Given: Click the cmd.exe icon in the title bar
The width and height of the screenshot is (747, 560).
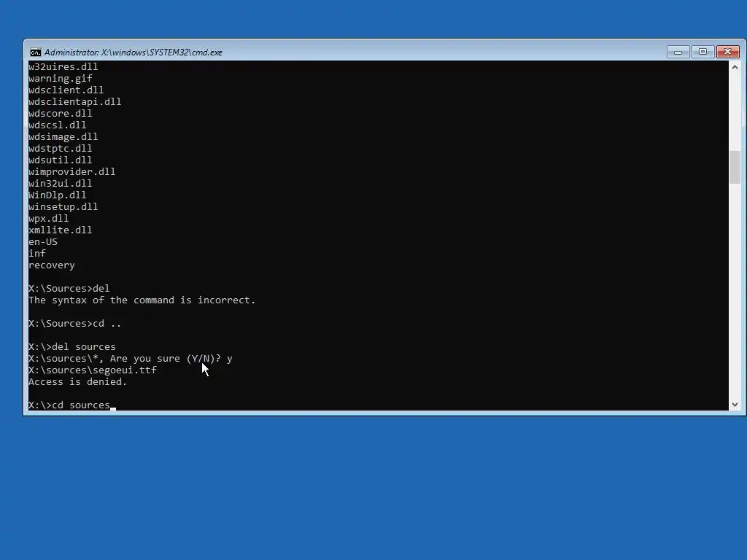Looking at the screenshot, I should pyautogui.click(x=35, y=52).
